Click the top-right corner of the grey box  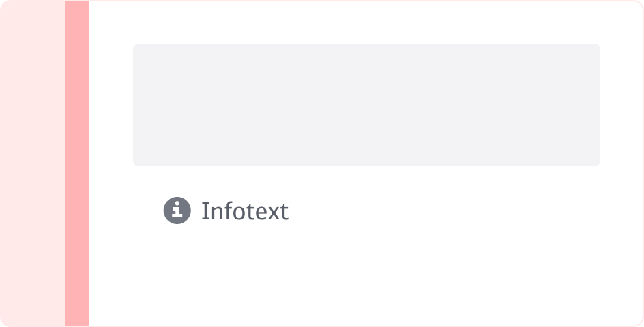pyautogui.click(x=598, y=46)
